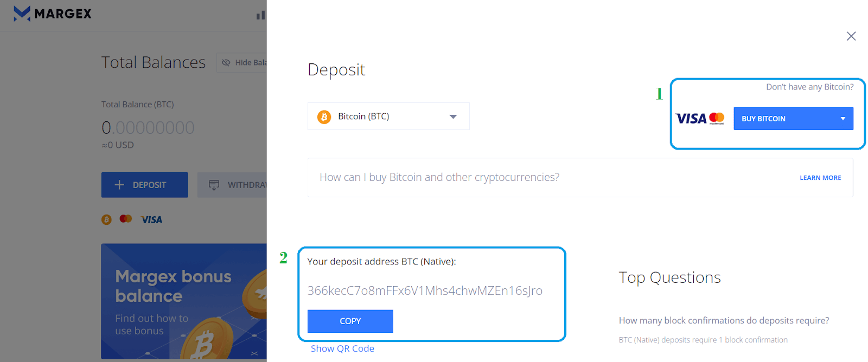Select the deposit address text
868x362 pixels.
tap(425, 290)
